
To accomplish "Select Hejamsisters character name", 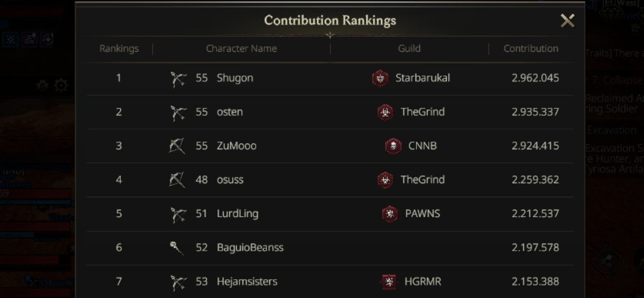I will (247, 282).
